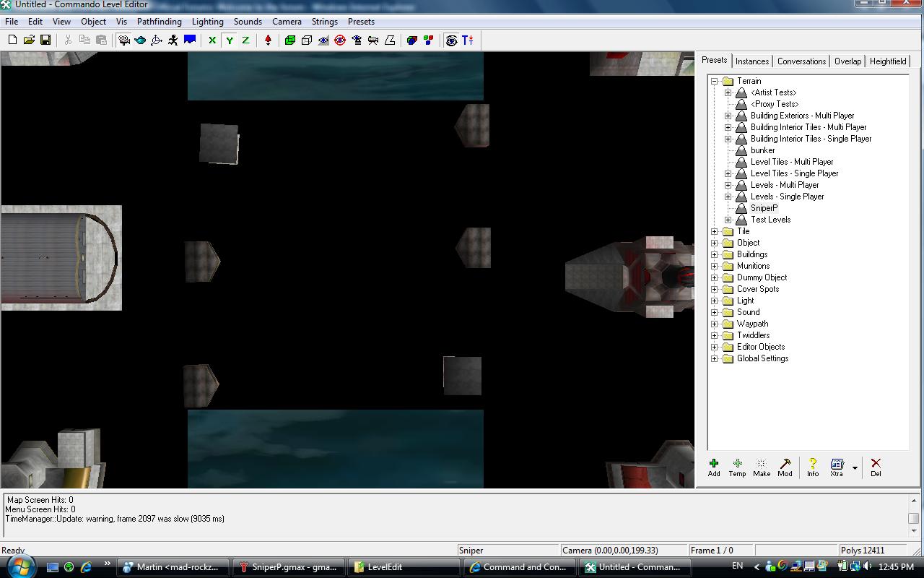The height and width of the screenshot is (578, 924).
Task: Expand the Buildings folder node
Action: 715,254
